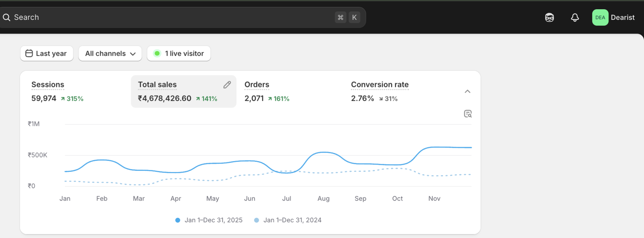The image size is (644, 238).
Task: Expand the All channels dropdown
Action: pos(110,54)
